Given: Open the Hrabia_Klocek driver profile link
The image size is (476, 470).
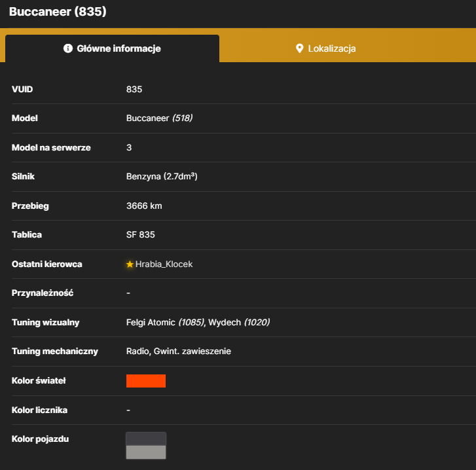Looking at the screenshot, I should point(164,264).
